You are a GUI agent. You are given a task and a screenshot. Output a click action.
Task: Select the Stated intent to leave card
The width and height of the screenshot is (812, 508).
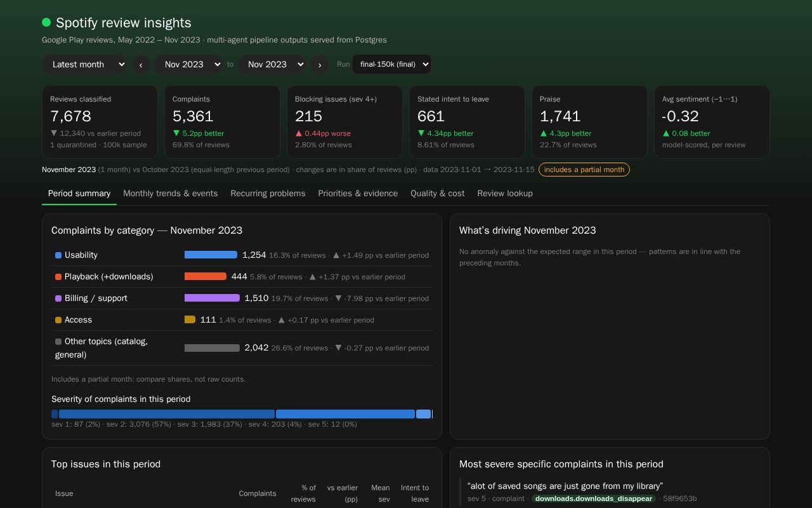pyautogui.click(x=467, y=122)
